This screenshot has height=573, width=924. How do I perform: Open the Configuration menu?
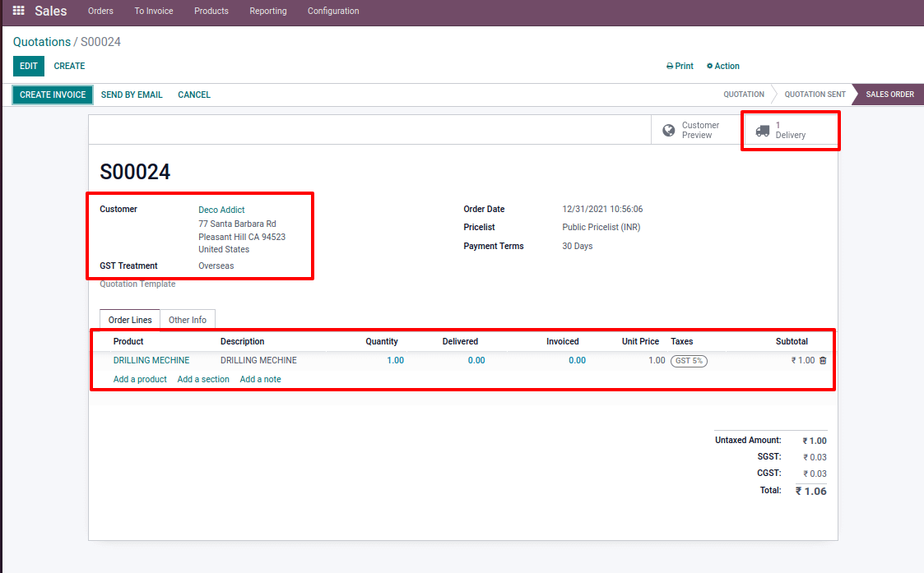pyautogui.click(x=333, y=11)
